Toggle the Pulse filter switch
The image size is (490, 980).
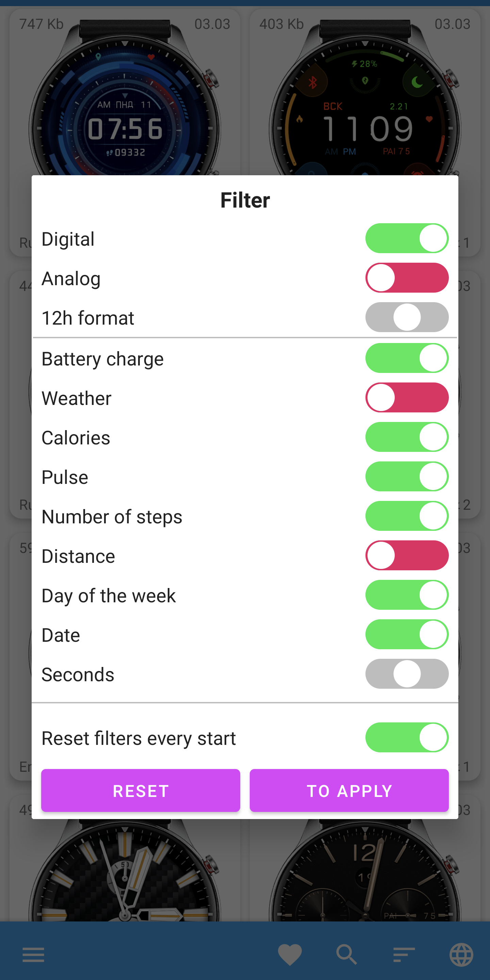pyautogui.click(x=407, y=477)
